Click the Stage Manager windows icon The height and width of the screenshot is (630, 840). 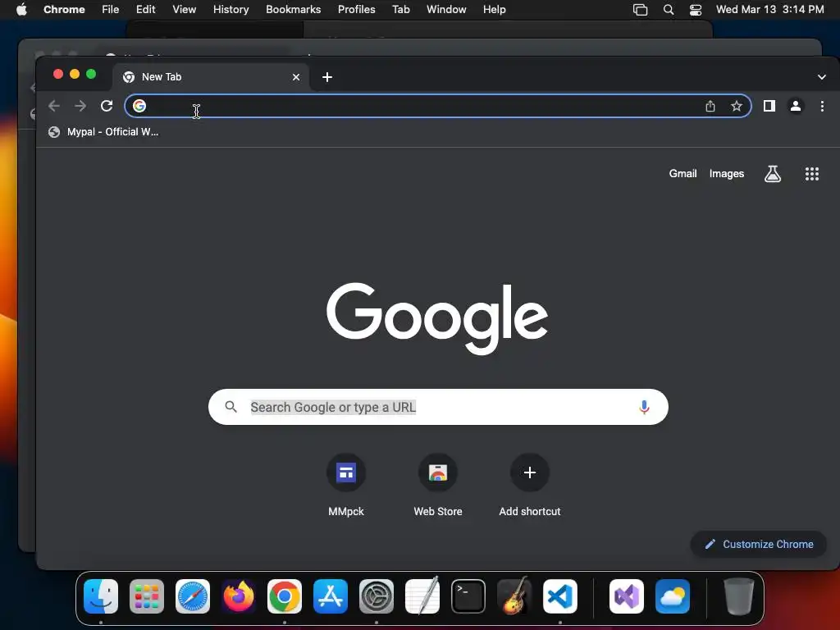(640, 10)
